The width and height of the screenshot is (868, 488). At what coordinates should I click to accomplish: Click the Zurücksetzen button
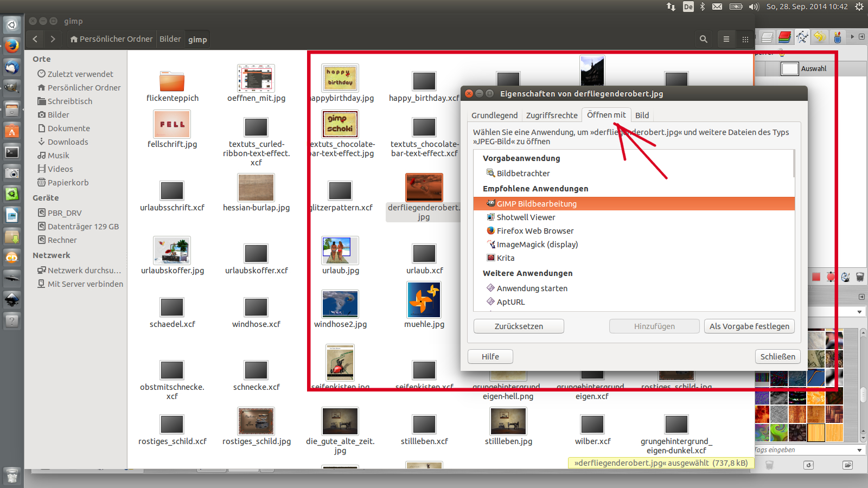pos(519,326)
